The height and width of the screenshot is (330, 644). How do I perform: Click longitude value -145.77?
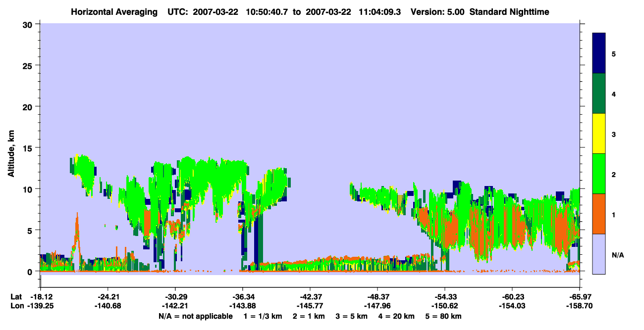click(310, 306)
